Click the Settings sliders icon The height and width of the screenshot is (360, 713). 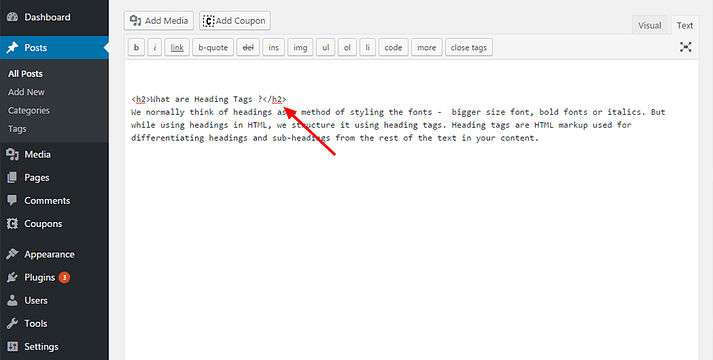click(x=12, y=347)
